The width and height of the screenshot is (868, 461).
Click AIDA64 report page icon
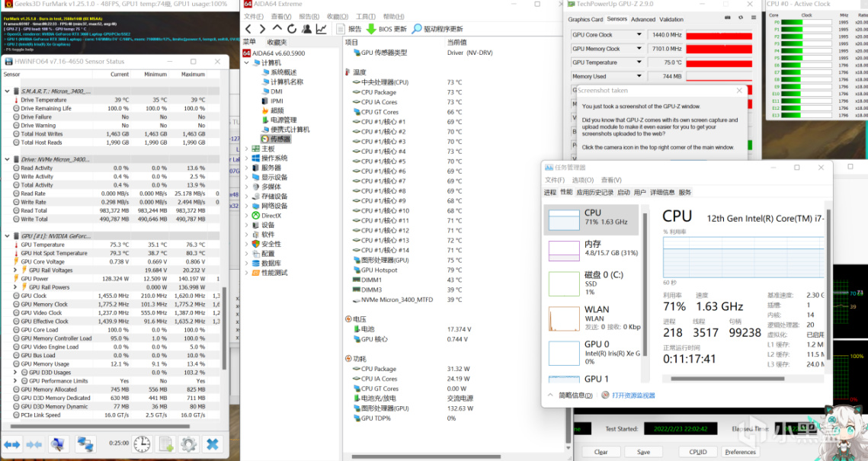pyautogui.click(x=341, y=29)
